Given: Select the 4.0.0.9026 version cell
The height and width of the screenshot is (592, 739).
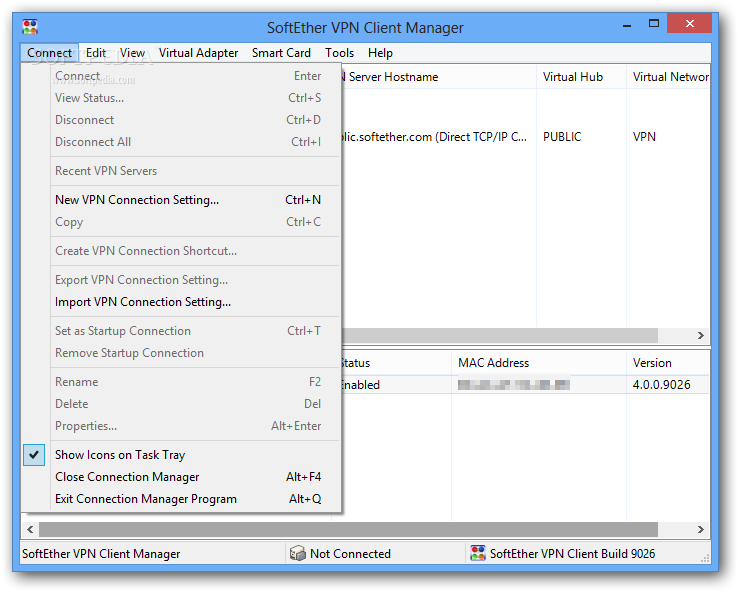Looking at the screenshot, I should click(661, 385).
